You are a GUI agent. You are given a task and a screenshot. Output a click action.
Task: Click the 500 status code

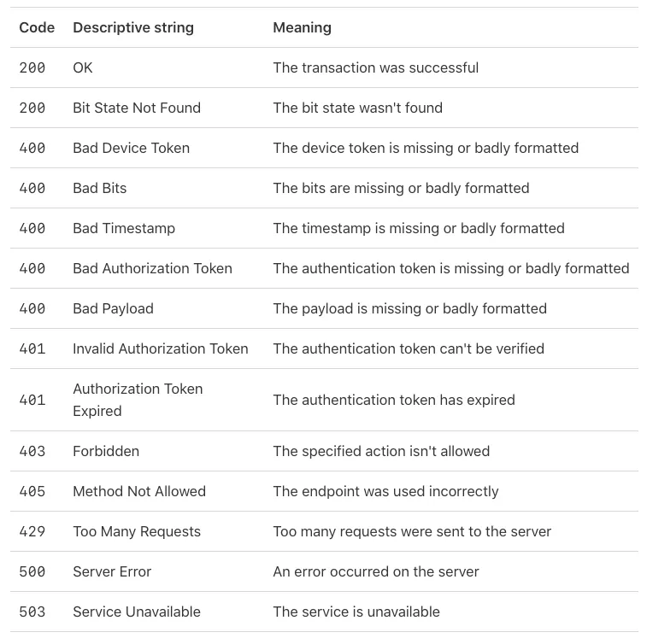pyautogui.click(x=32, y=571)
